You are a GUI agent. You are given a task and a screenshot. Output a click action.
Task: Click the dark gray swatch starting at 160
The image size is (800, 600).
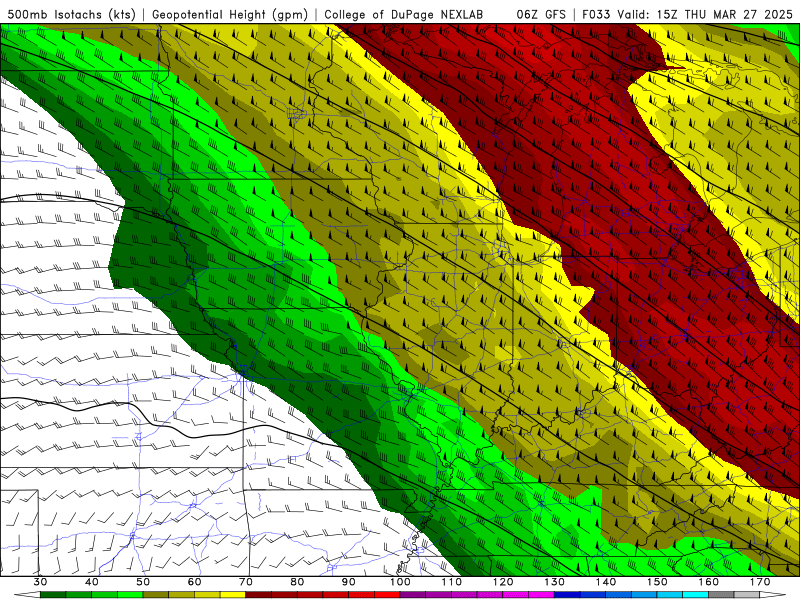[721, 595]
